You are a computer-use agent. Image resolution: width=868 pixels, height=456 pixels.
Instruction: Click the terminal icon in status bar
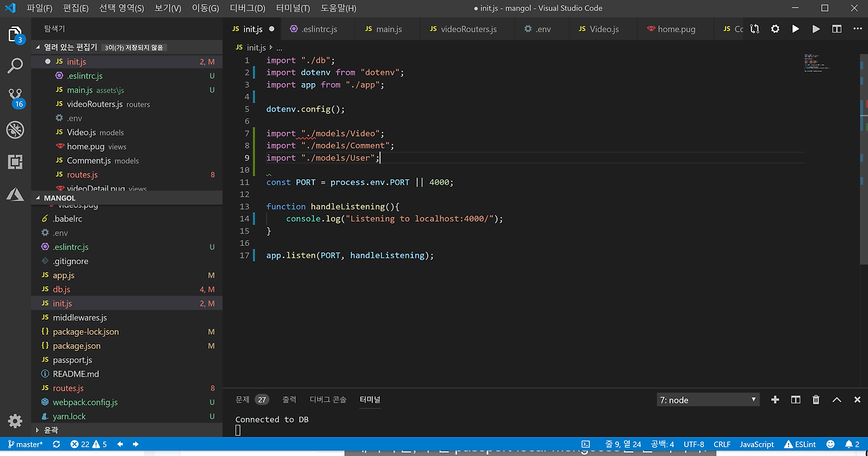point(585,444)
